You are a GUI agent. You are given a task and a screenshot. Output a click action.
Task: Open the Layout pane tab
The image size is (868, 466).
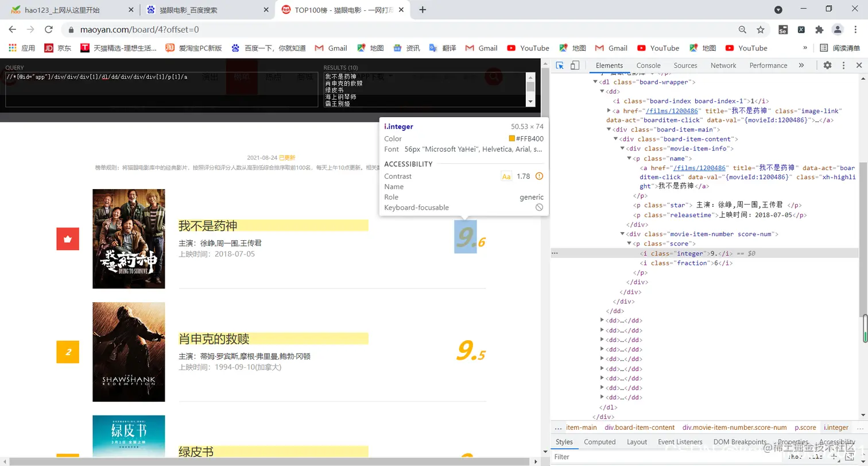(x=637, y=442)
